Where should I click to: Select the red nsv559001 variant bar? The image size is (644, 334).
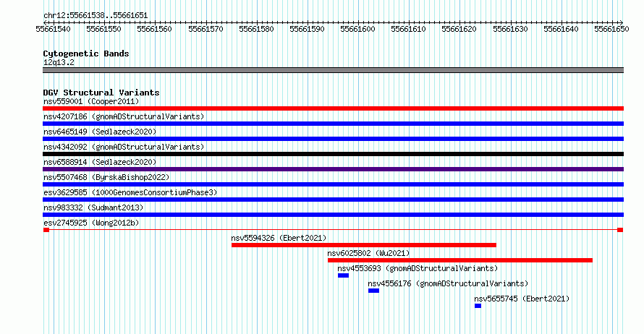click(x=333, y=108)
